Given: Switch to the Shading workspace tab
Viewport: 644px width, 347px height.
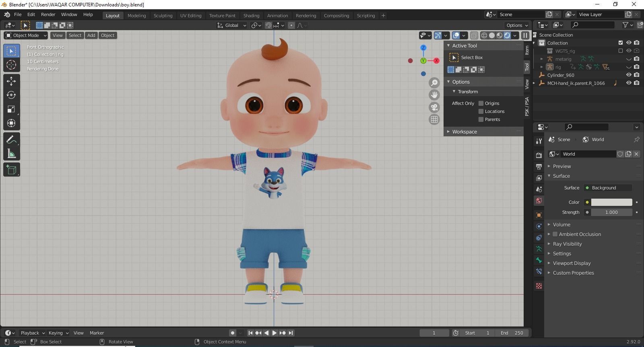Looking at the screenshot, I should [251, 16].
